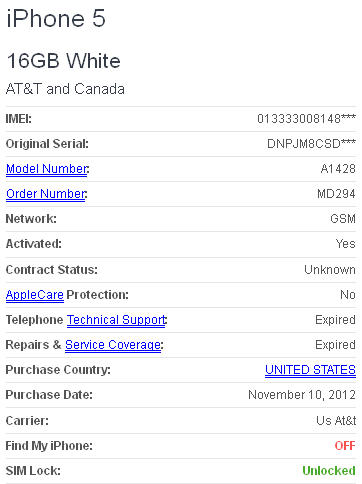Click the MD294 order number value
The height and width of the screenshot is (484, 362).
[336, 194]
